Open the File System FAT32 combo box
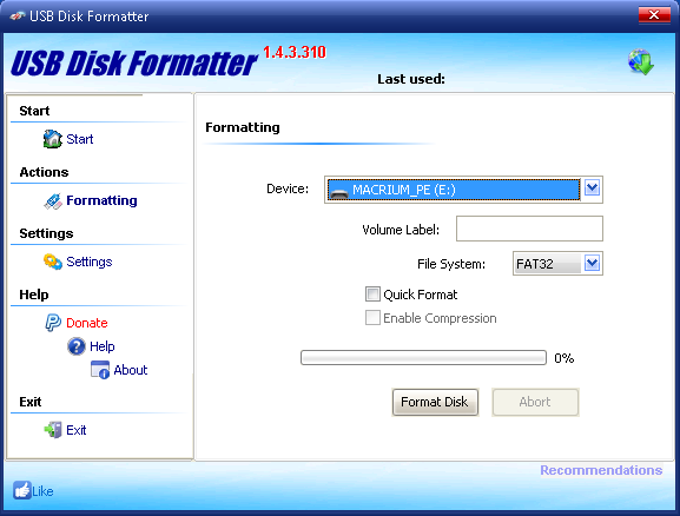The width and height of the screenshot is (680, 516). (558, 263)
